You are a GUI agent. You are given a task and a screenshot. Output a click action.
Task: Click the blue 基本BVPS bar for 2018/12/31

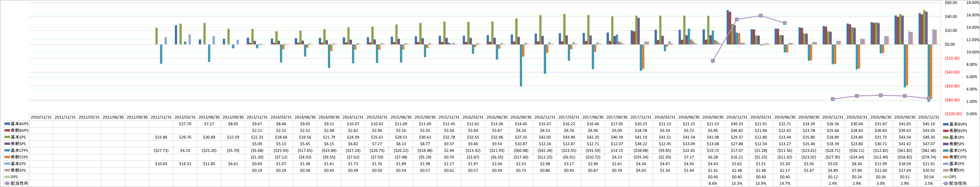click(728, 27)
